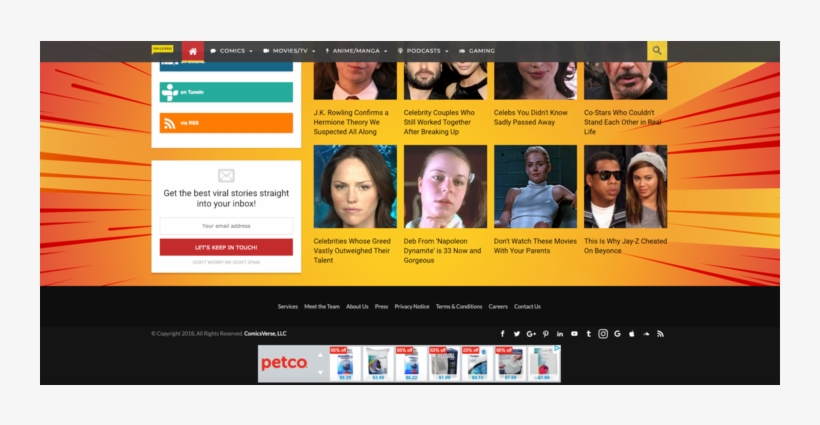Open the Gaming menu item
The height and width of the screenshot is (425, 820).
click(476, 51)
